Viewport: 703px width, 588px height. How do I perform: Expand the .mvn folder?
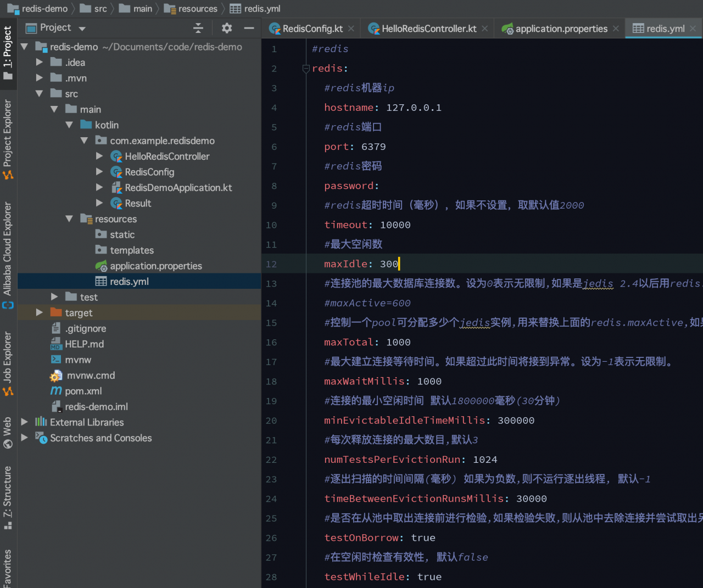(x=39, y=78)
